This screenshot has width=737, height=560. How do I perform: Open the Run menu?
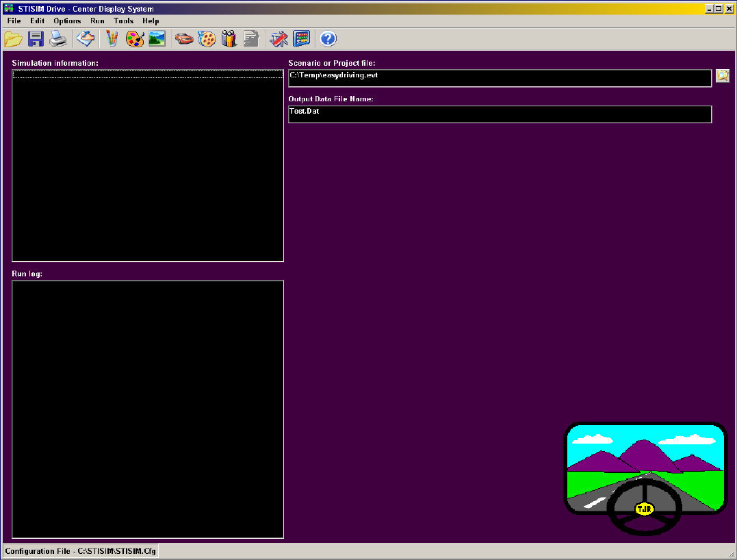tap(97, 21)
